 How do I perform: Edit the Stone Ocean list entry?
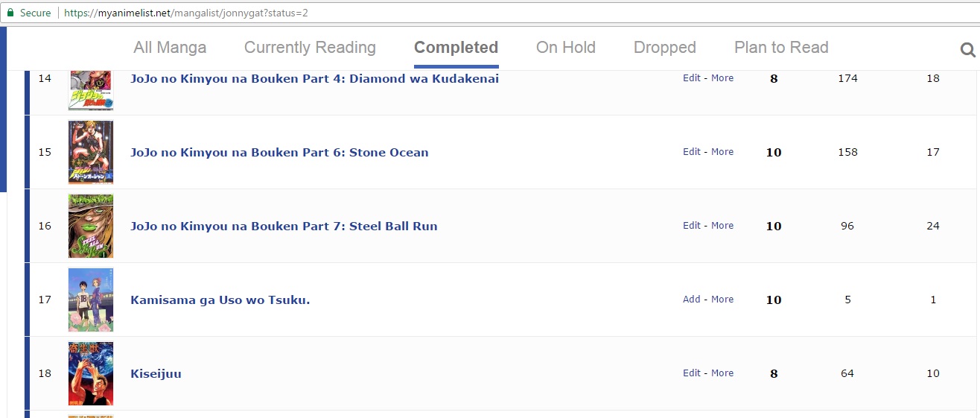692,152
